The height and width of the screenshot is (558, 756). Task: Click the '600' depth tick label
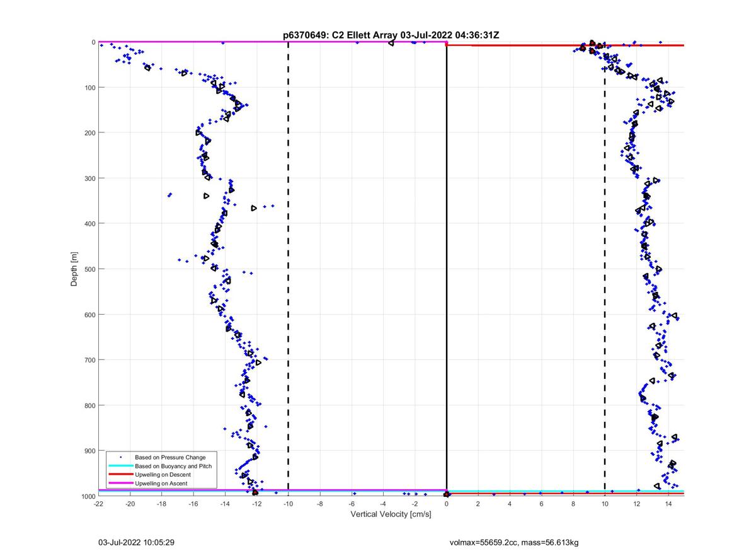(89, 314)
